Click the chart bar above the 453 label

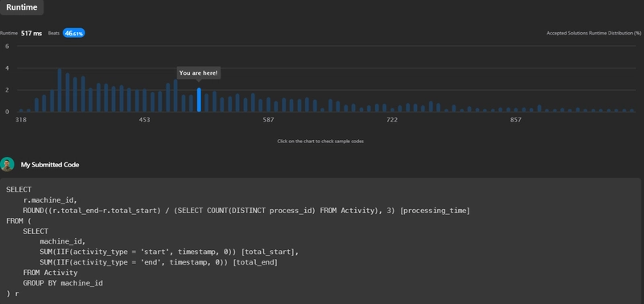[145, 101]
